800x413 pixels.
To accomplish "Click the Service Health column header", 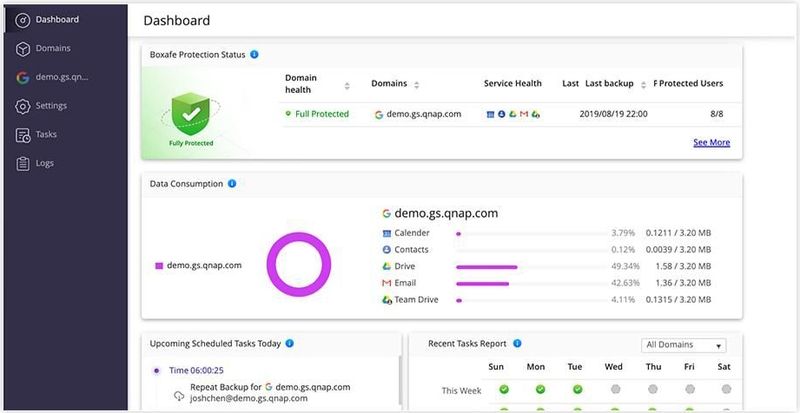I will 513,83.
